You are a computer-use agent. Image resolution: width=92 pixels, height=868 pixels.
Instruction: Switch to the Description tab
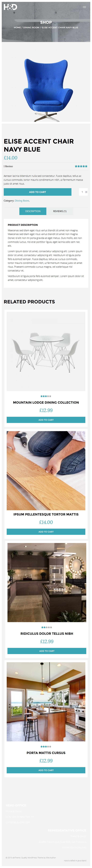click(33, 211)
